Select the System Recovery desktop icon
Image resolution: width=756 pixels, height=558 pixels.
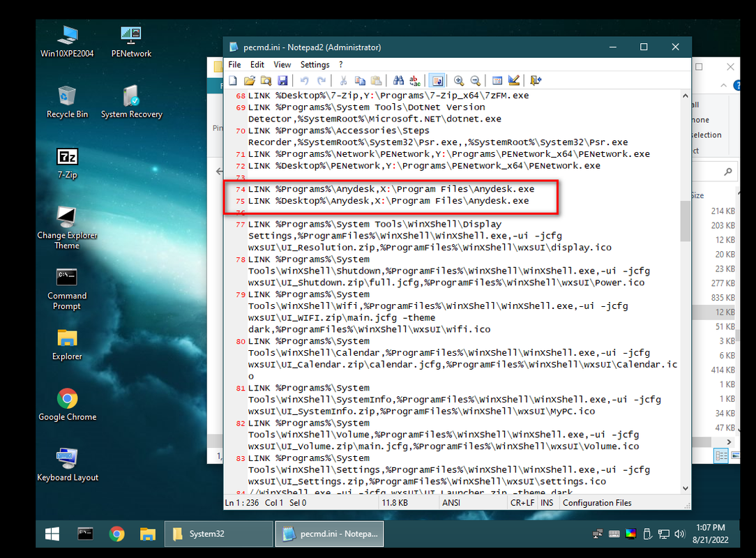click(131, 102)
